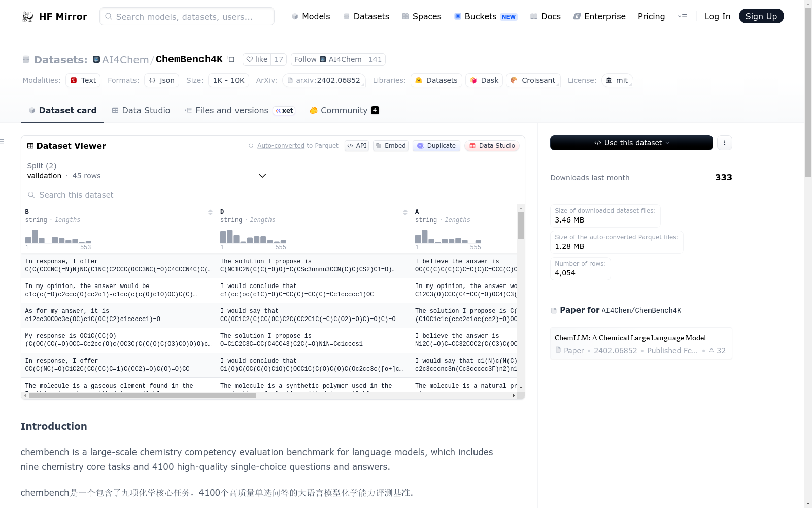The height and width of the screenshot is (508, 812).
Task: Focus the top search models field
Action: pyautogui.click(x=187, y=16)
